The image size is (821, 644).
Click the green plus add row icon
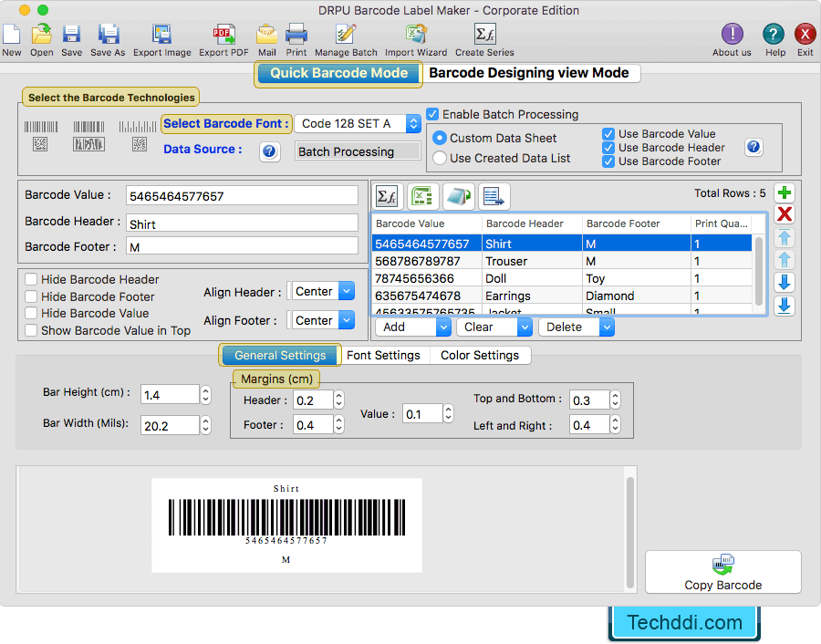784,193
